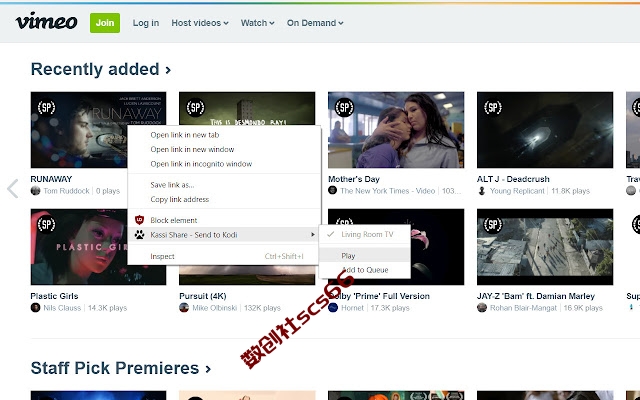
Task: Select Play in the Kodi submenu
Action: 364,256
